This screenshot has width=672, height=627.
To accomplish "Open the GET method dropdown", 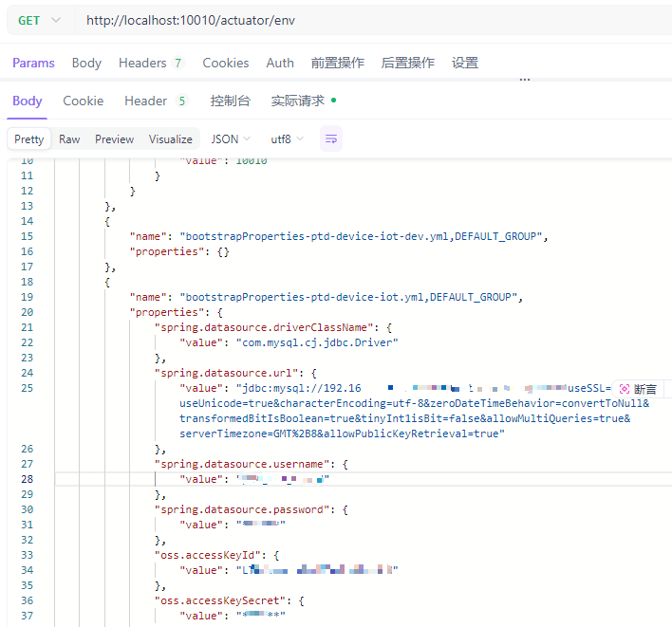I will tap(39, 20).
